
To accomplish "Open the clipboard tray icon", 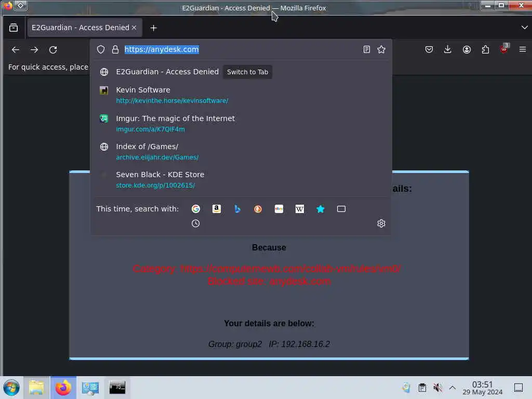I will tap(422, 388).
